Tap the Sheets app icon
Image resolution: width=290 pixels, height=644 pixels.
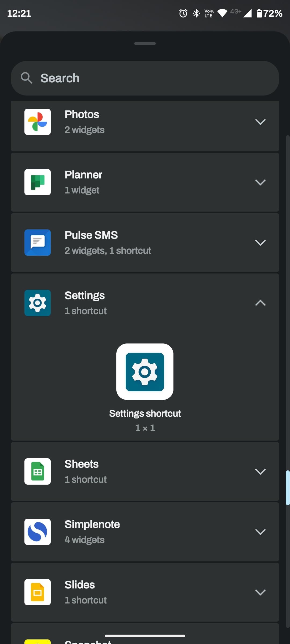click(38, 471)
